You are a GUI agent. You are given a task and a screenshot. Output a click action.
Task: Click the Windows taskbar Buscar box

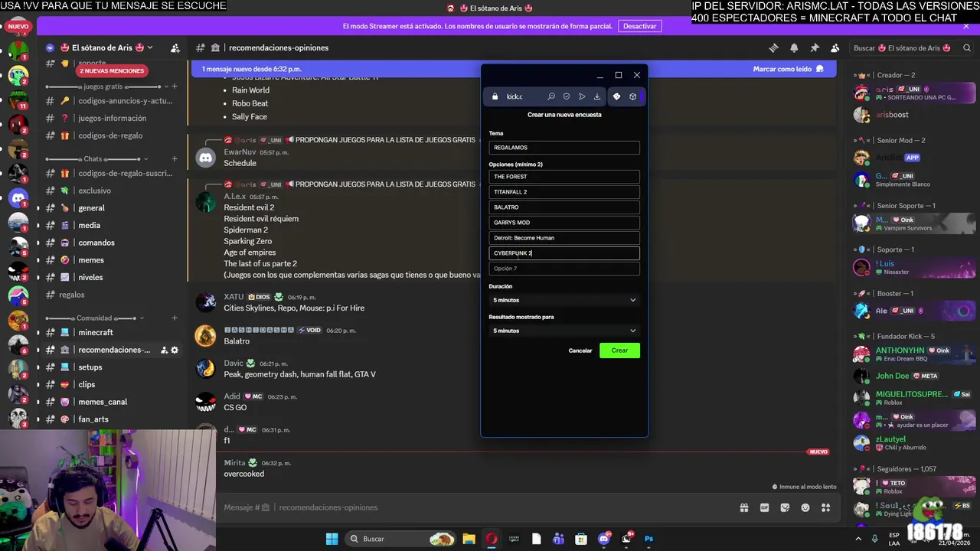[x=401, y=539]
